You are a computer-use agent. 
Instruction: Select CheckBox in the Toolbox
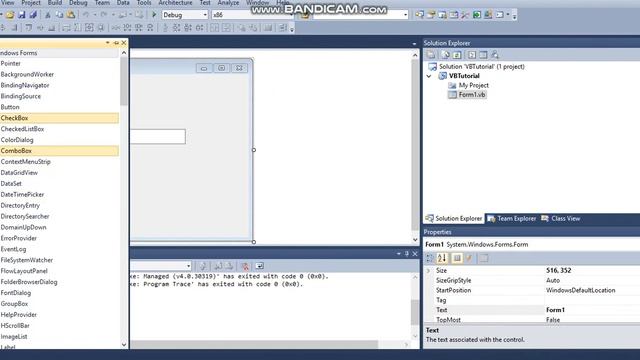[59, 118]
